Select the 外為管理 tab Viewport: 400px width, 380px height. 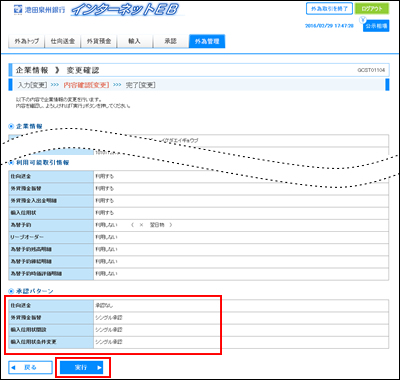pyautogui.click(x=207, y=41)
